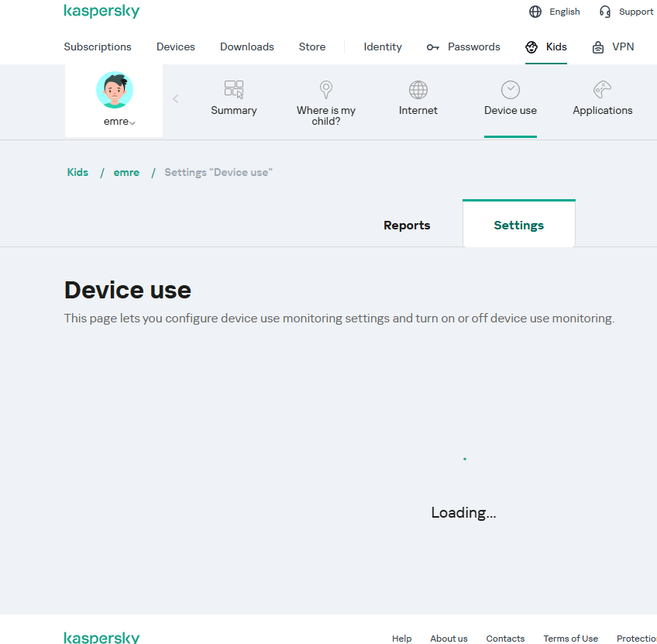Select the Settings tab
Screen dimensions: 657x644
click(519, 226)
